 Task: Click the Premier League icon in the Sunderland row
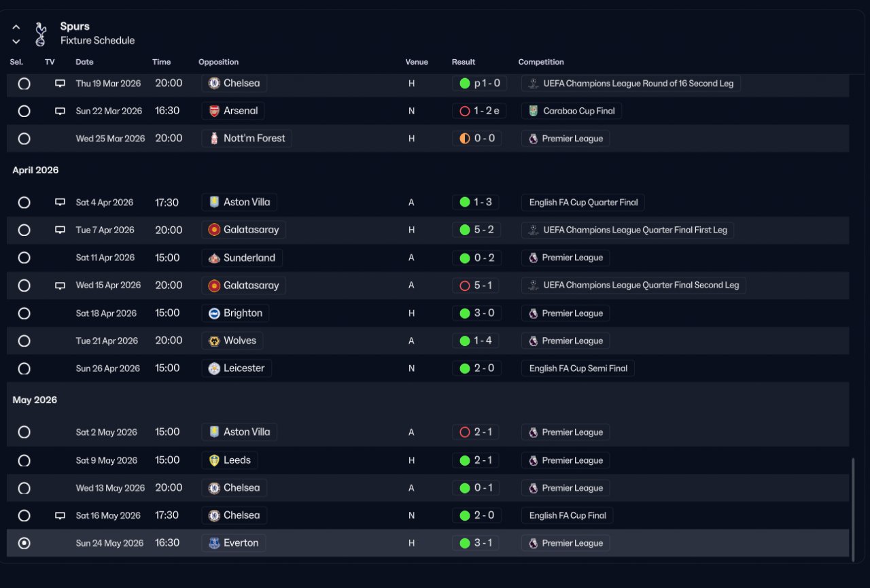coord(534,258)
